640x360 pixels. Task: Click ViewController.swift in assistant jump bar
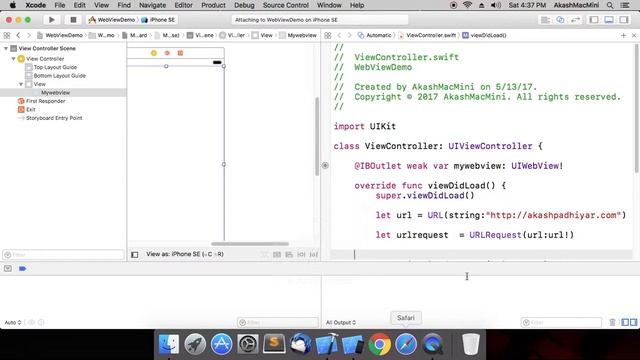click(x=427, y=36)
